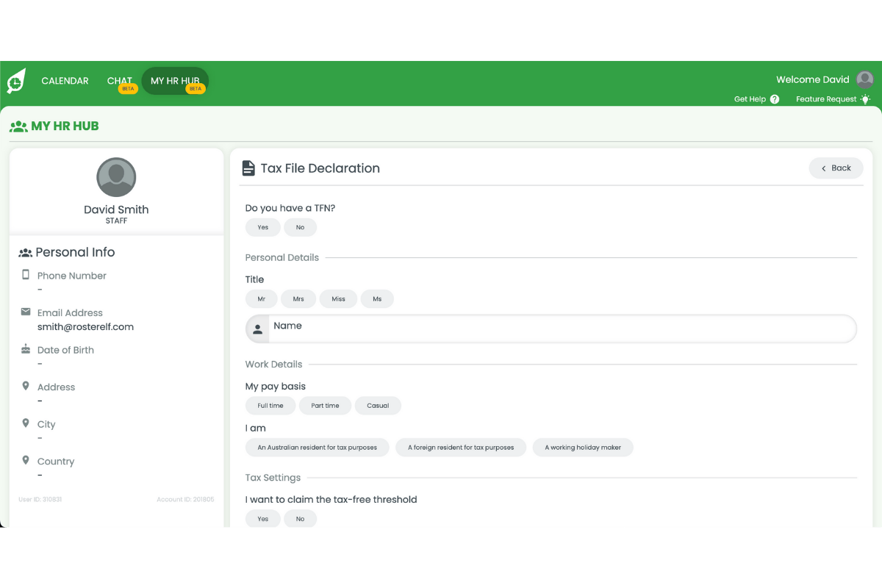Click the document icon beside Tax File Declaration

(x=249, y=168)
